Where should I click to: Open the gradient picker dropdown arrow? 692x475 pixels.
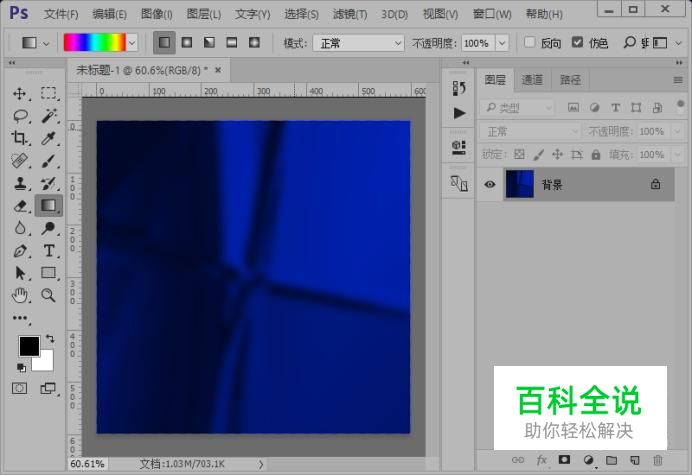pyautogui.click(x=132, y=43)
